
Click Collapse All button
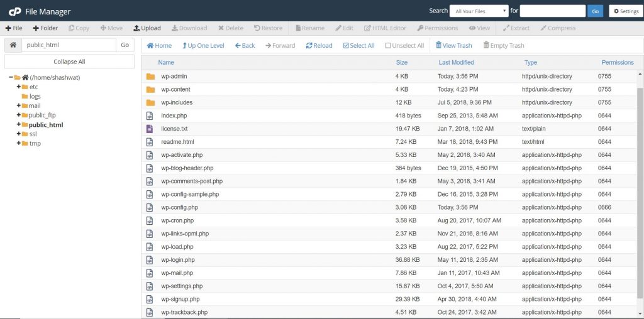pos(69,62)
